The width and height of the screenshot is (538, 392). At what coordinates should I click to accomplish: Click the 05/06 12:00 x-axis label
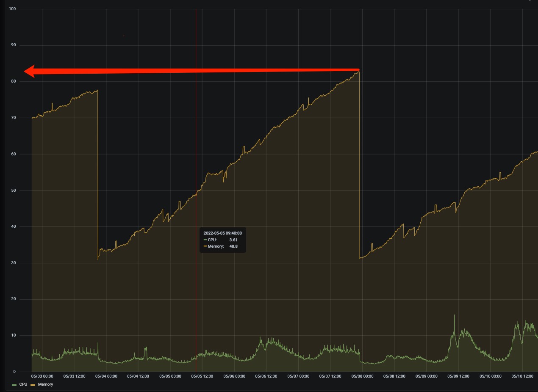266,376
